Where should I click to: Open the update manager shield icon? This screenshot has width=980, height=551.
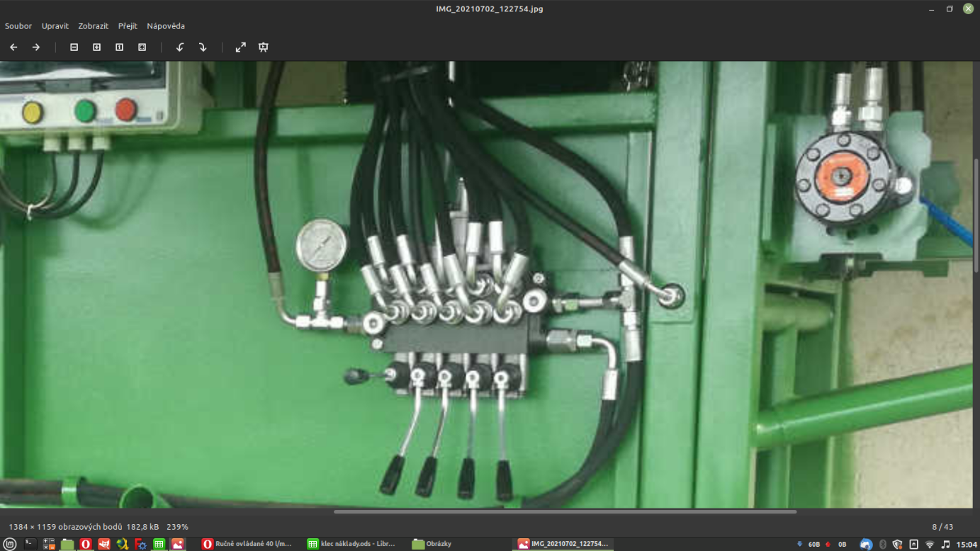[x=898, y=545]
